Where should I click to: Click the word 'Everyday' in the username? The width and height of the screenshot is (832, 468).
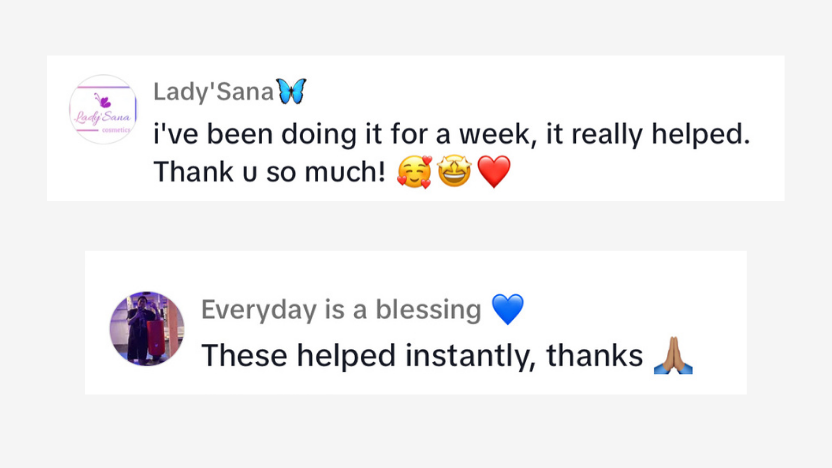[x=259, y=309]
